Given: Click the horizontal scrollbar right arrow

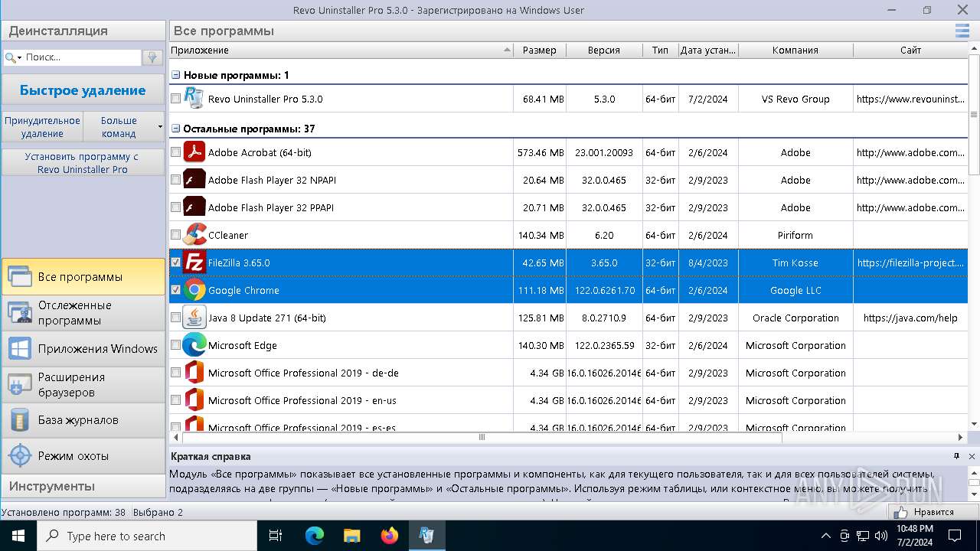Looking at the screenshot, I should 961,437.
